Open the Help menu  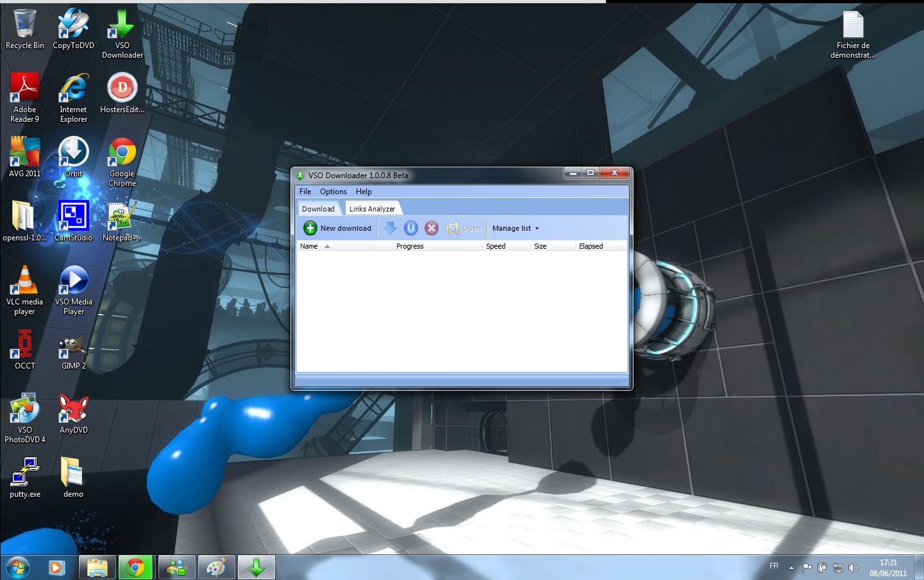tap(364, 192)
